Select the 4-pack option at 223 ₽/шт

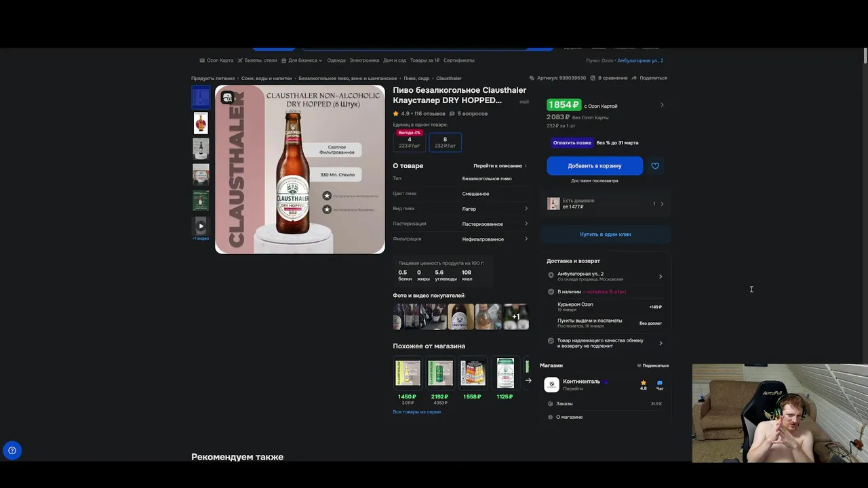(x=410, y=142)
